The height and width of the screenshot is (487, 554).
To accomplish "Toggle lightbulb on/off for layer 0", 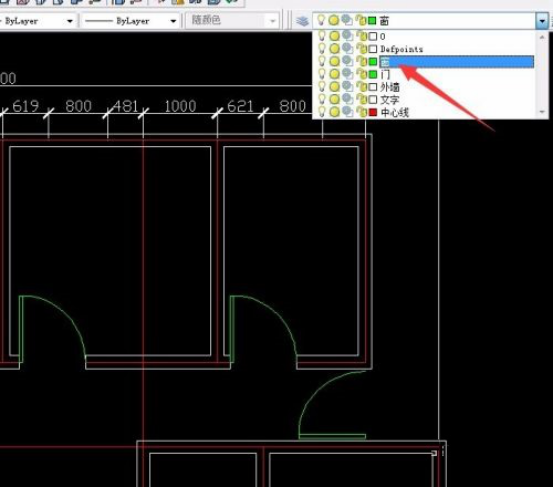I will (x=322, y=36).
